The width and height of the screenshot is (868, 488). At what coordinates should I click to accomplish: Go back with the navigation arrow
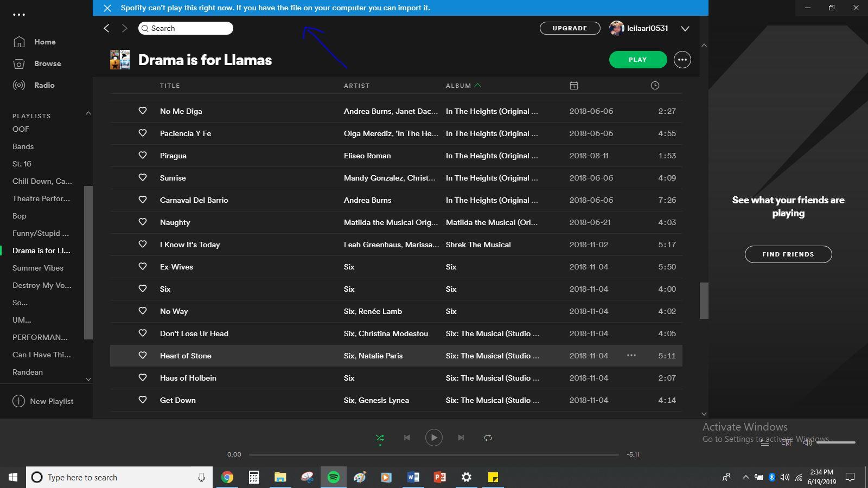click(x=107, y=28)
